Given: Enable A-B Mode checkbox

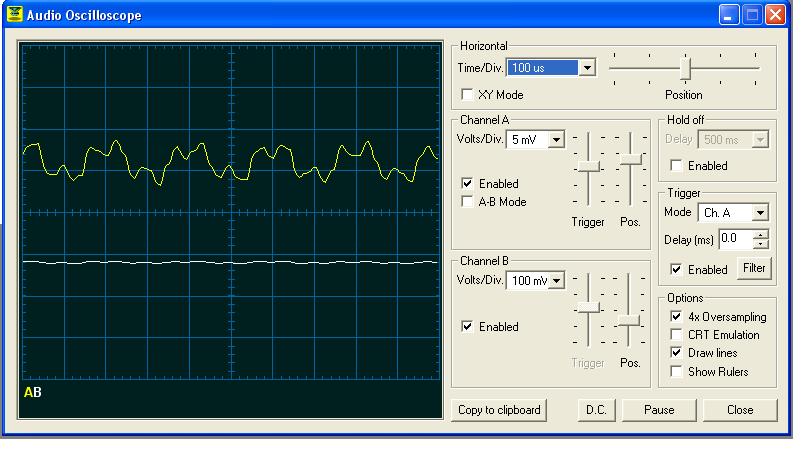Looking at the screenshot, I should tap(467, 202).
